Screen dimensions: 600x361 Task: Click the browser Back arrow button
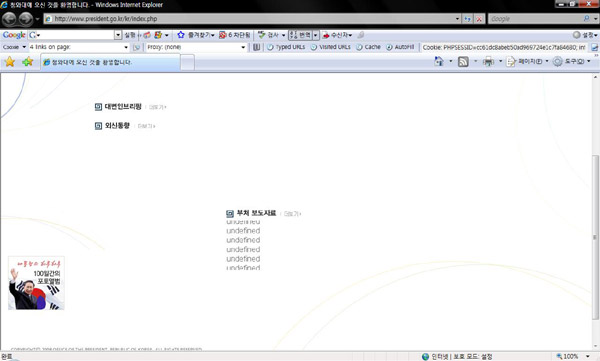click(10, 19)
